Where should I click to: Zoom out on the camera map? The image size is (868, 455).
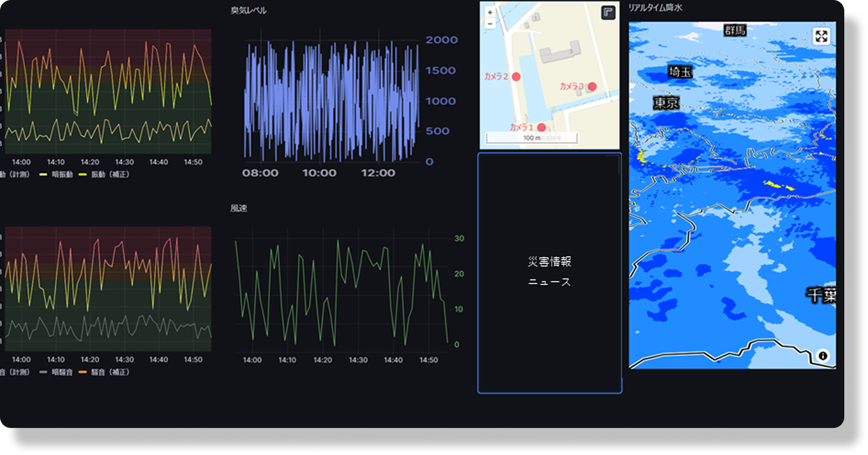(490, 24)
